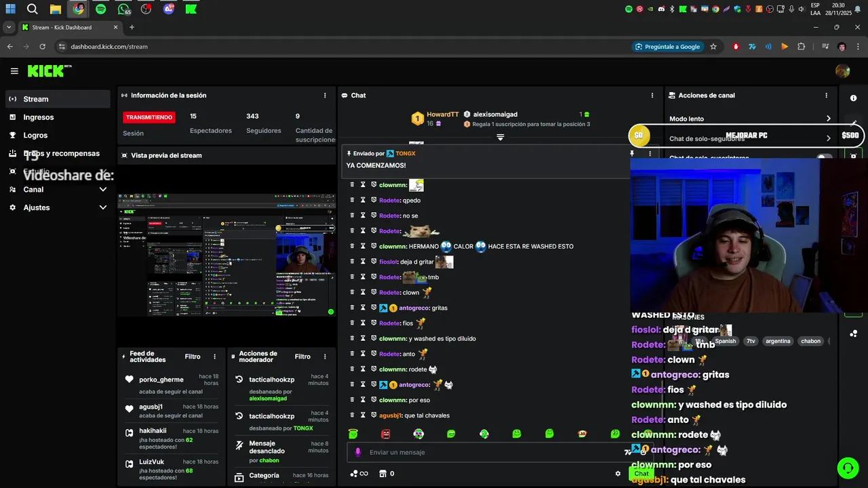The height and width of the screenshot is (488, 868).
Task: Click the Kick shop counter icon
Action: pyautogui.click(x=387, y=474)
